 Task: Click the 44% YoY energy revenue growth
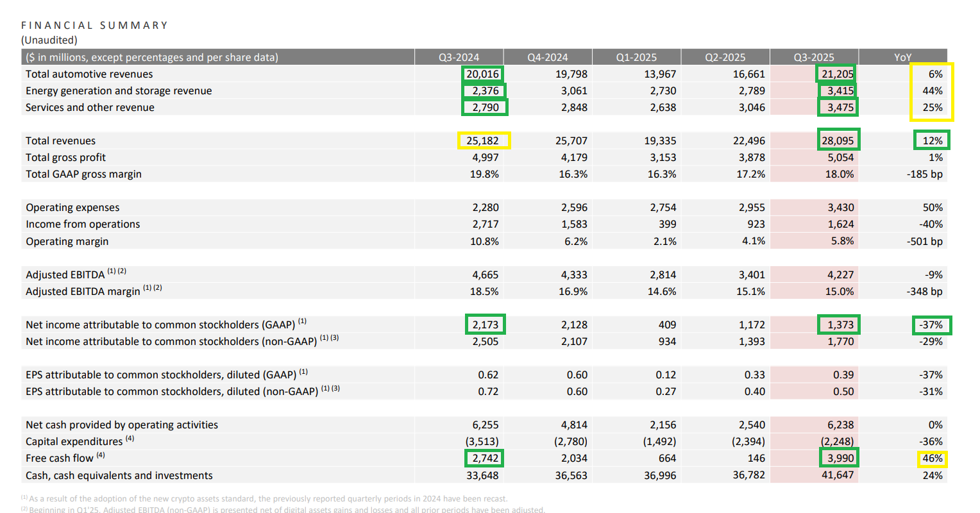click(x=932, y=91)
